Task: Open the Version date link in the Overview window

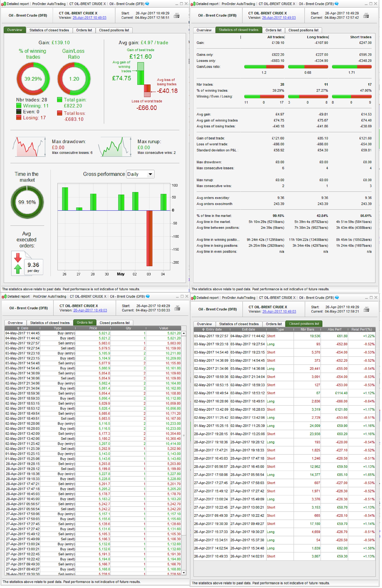Action: pos(89,18)
